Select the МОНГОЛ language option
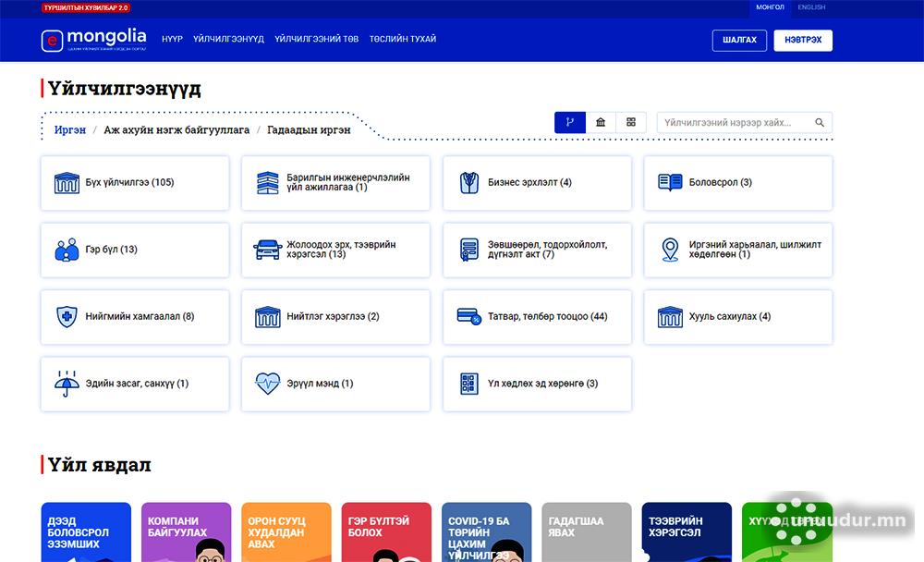 (x=770, y=7)
